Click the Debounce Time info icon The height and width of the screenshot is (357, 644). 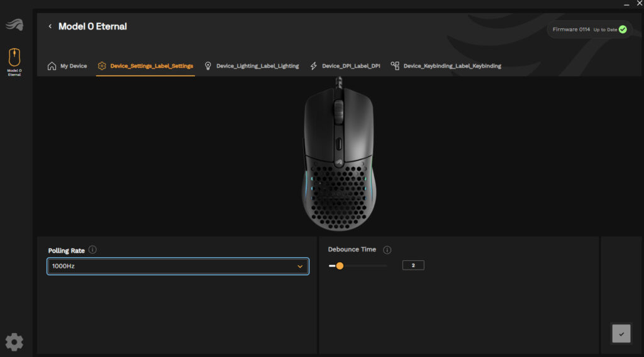click(x=387, y=250)
